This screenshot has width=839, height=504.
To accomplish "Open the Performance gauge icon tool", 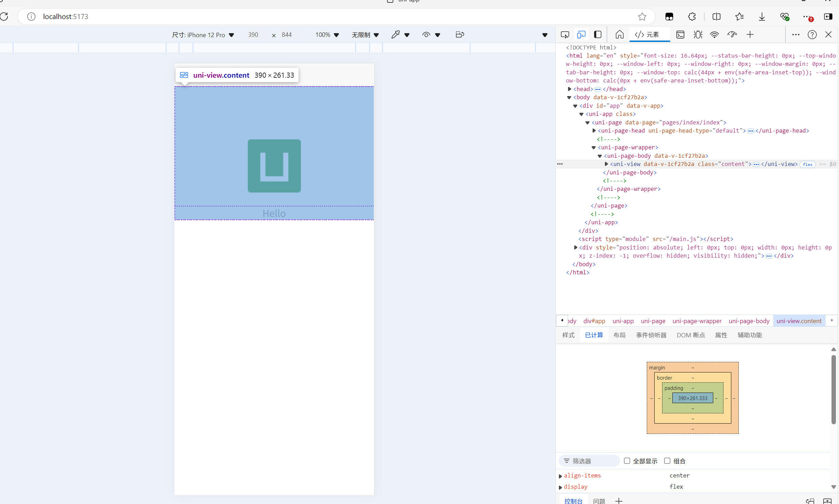I will [732, 34].
